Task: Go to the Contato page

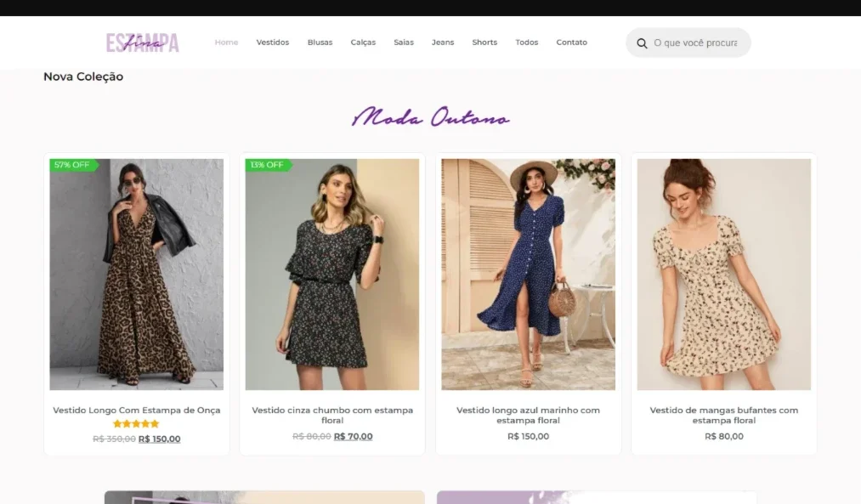Action: 572,42
